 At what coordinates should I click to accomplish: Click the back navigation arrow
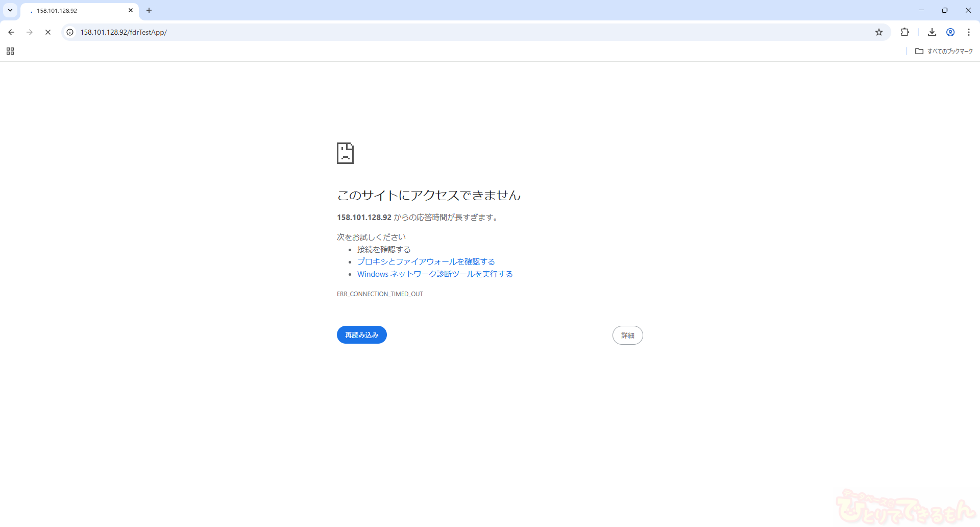(x=11, y=32)
